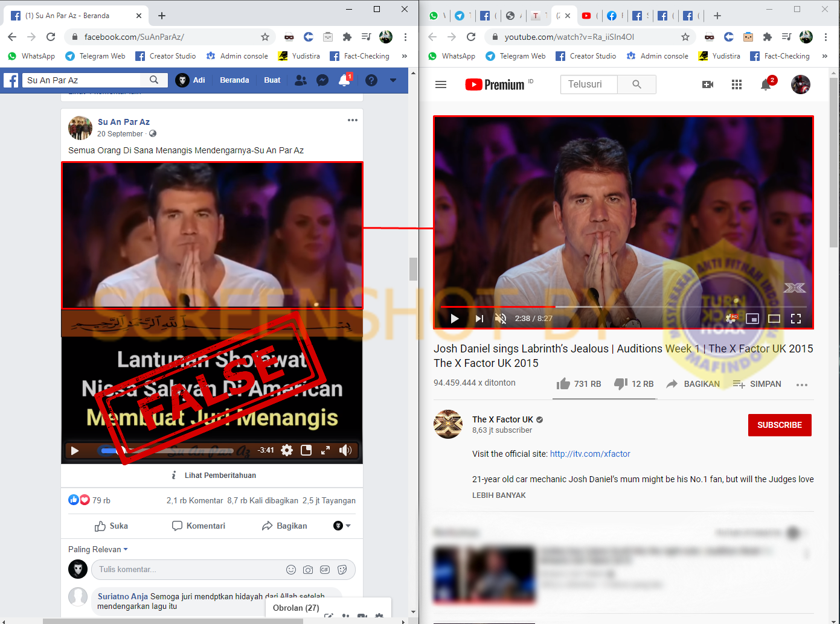Toggle YouTube theater mode
Viewport: 840px width, 624px height.
click(774, 319)
